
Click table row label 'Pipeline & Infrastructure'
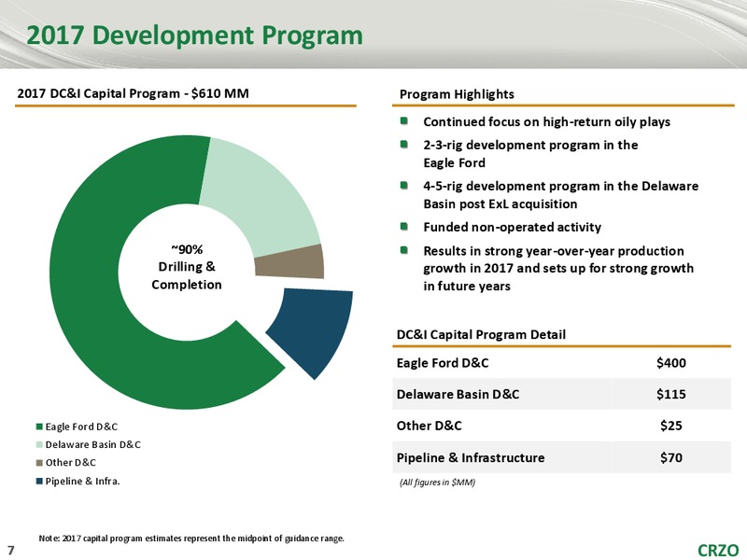pos(471,457)
